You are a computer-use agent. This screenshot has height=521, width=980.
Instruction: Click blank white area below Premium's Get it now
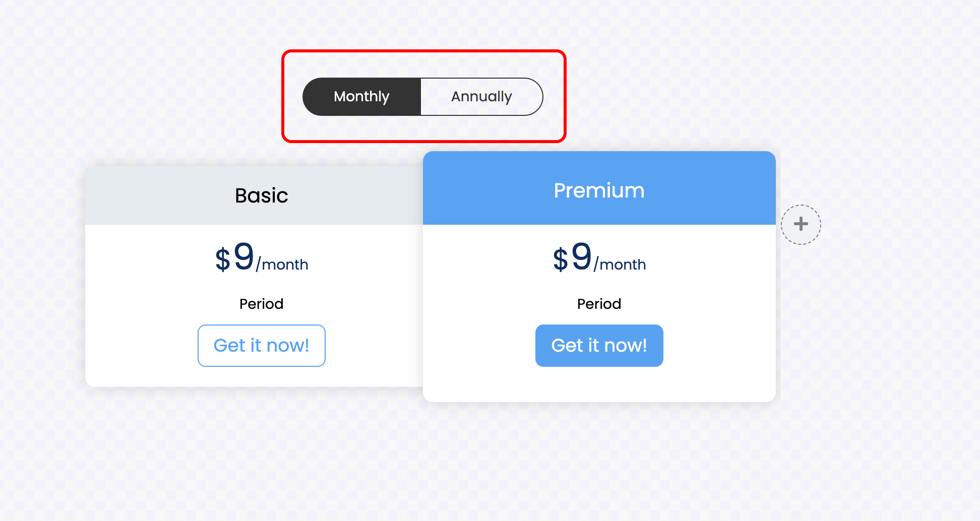599,385
